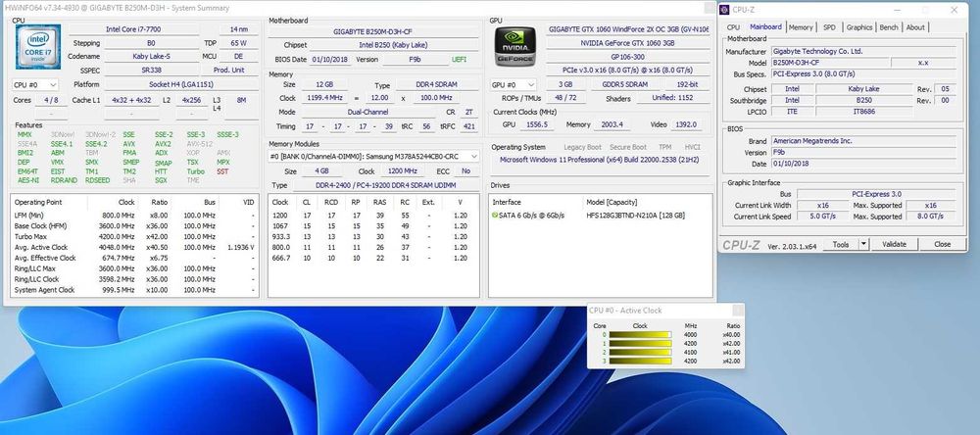980x435 pixels.
Task: Click the Tools button in CPU-Z
Action: tap(841, 244)
